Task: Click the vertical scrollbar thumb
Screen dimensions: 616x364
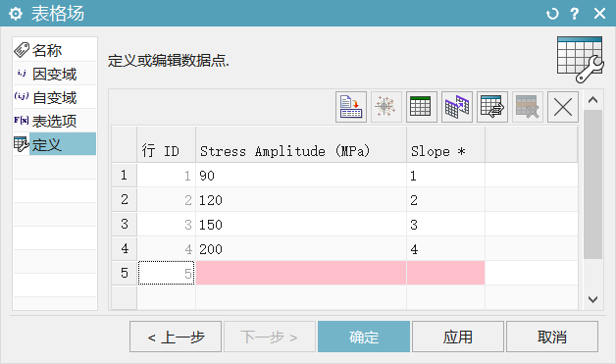Action: [x=592, y=184]
